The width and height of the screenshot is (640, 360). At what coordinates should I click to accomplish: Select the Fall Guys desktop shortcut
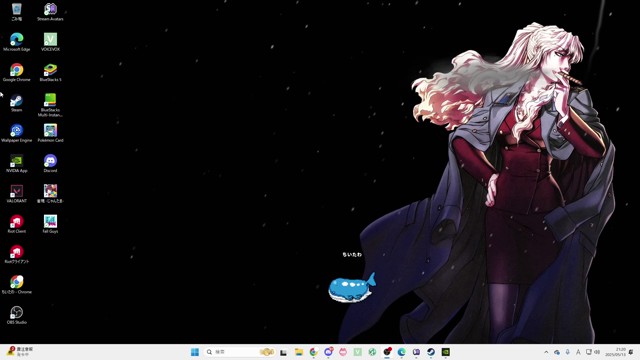(x=50, y=224)
